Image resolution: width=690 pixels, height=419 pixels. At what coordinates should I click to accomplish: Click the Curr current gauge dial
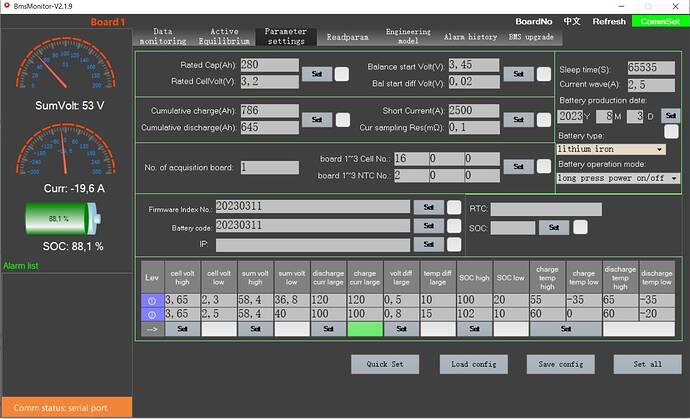[66, 149]
